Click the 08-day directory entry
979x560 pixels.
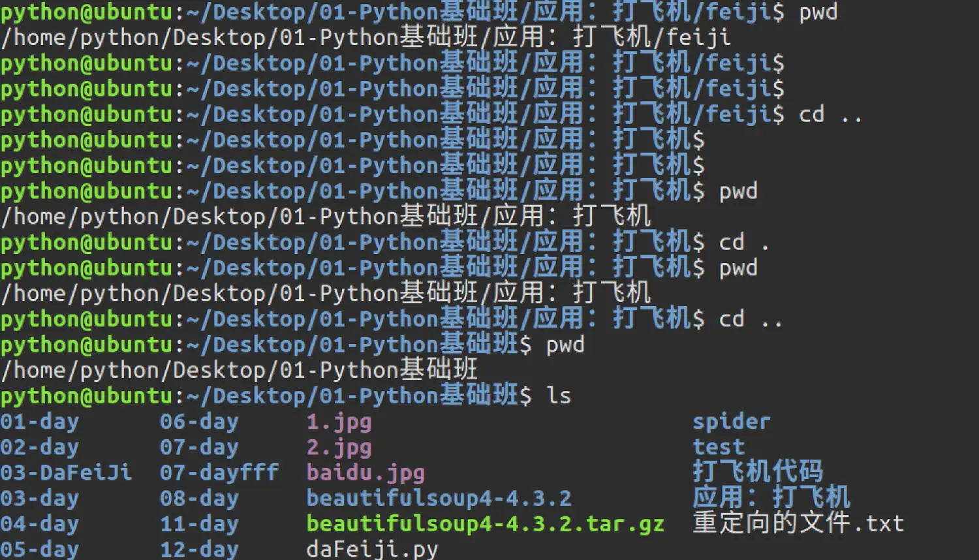click(x=199, y=498)
